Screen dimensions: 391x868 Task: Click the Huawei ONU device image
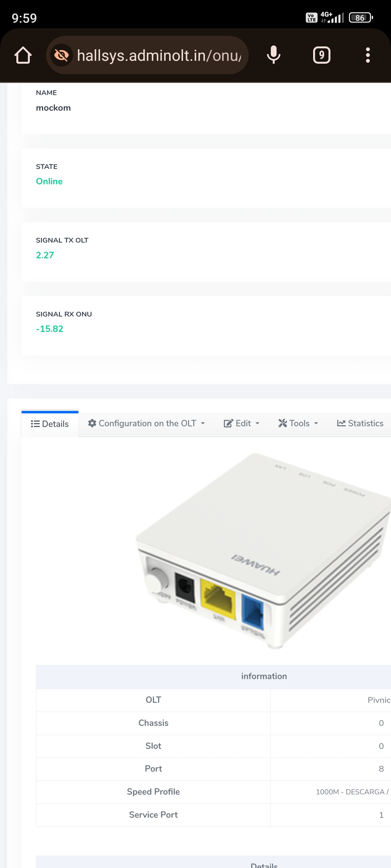[263, 549]
